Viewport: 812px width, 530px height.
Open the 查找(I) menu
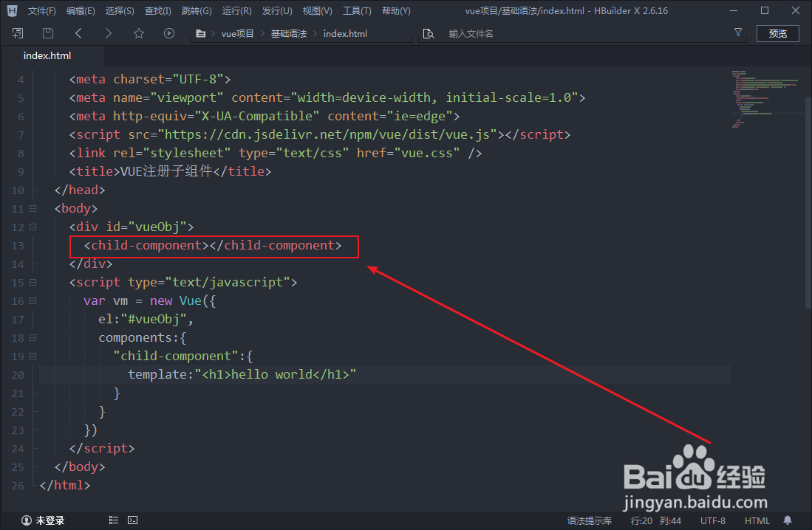pos(157,11)
